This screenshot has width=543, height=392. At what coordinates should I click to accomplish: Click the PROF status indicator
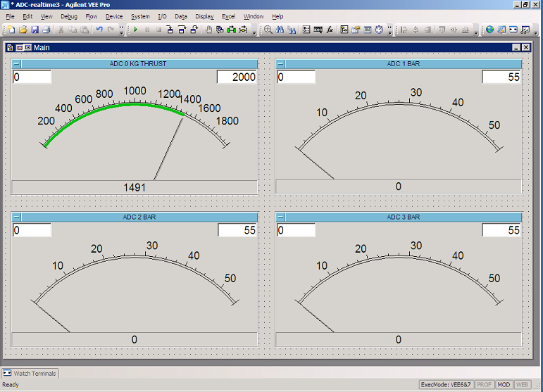pyautogui.click(x=484, y=385)
